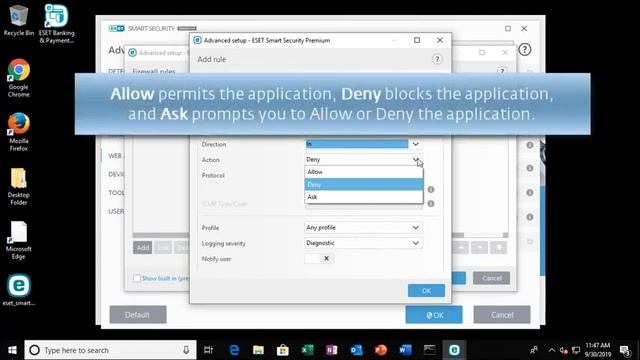The width and height of the screenshot is (640, 360).
Task: Open Task View in the taskbar
Action: point(208,350)
